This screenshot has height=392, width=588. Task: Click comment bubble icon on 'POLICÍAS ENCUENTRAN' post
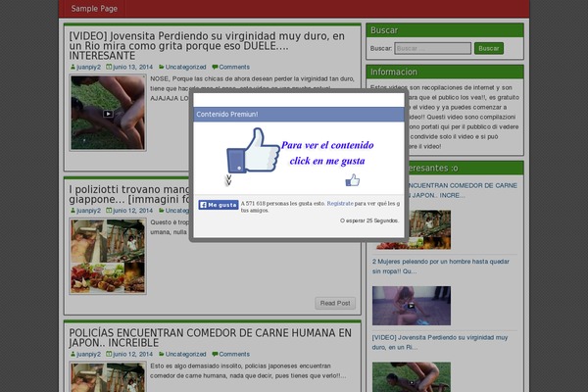(x=215, y=354)
